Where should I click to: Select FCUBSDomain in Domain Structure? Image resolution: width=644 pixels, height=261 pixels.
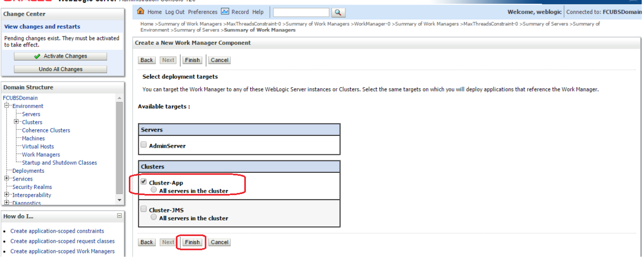tap(20, 98)
